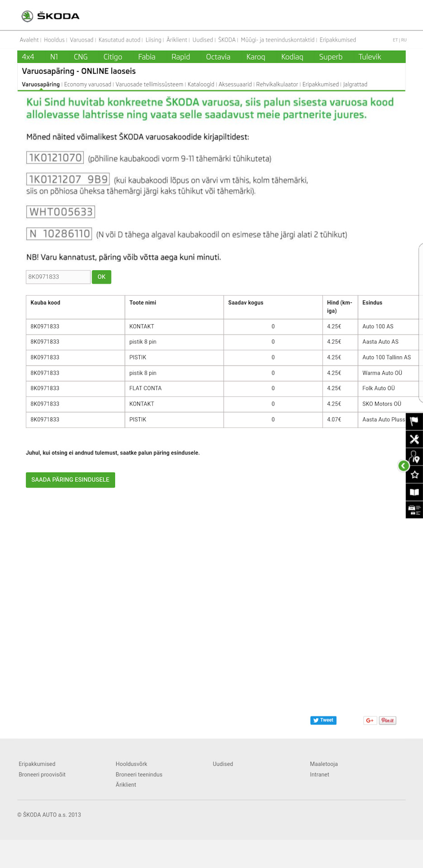This screenshot has width=423, height=868.
Task: Open the Octavia model tab
Action: (218, 57)
